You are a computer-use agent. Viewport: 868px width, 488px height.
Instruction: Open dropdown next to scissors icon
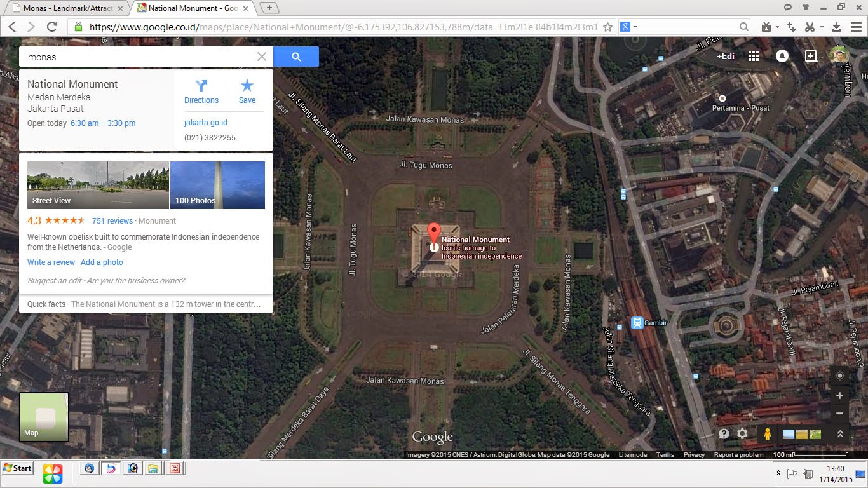(x=822, y=27)
